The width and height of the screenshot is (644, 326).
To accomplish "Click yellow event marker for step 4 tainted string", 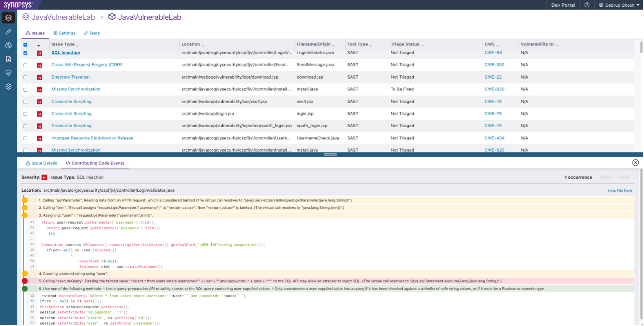I will coord(25,273).
